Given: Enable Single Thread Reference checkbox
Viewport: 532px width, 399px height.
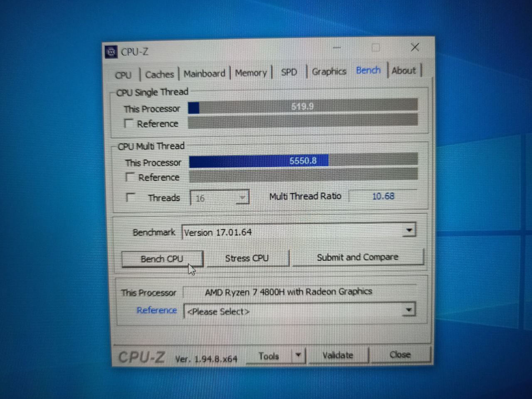Looking at the screenshot, I should click(x=128, y=123).
